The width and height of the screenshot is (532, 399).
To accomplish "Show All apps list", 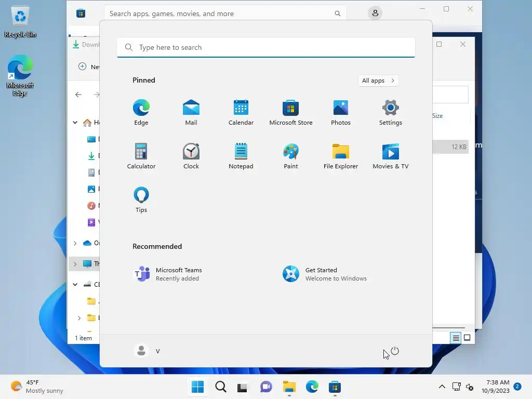I will tap(378, 81).
